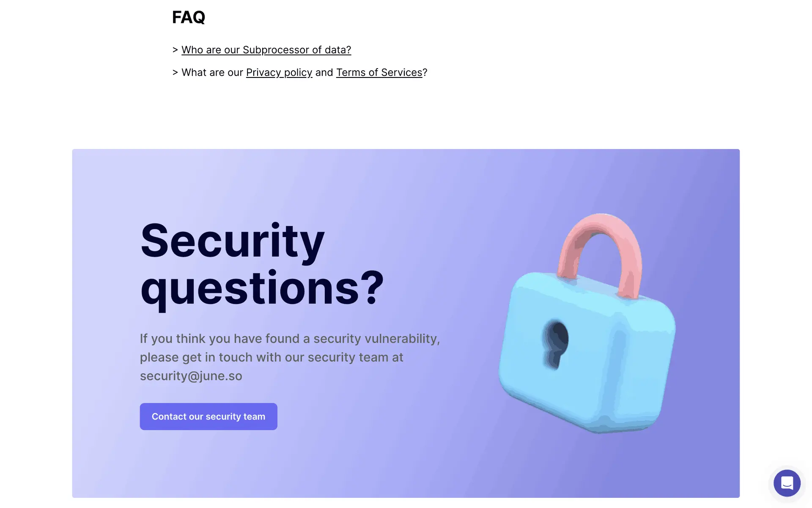Click the word "Security" in the banner heading

[232, 240]
